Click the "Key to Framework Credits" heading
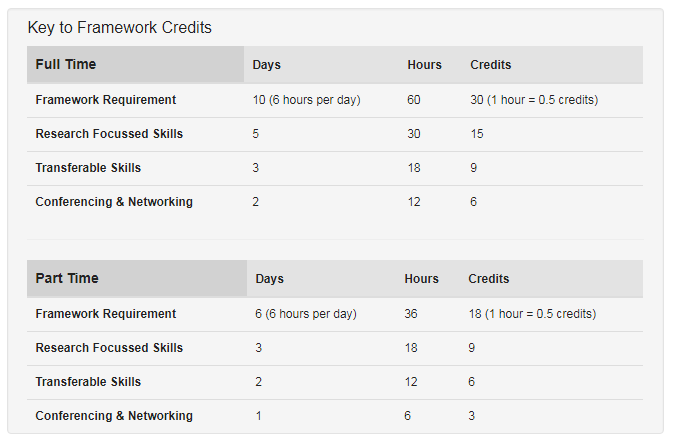 (x=120, y=28)
